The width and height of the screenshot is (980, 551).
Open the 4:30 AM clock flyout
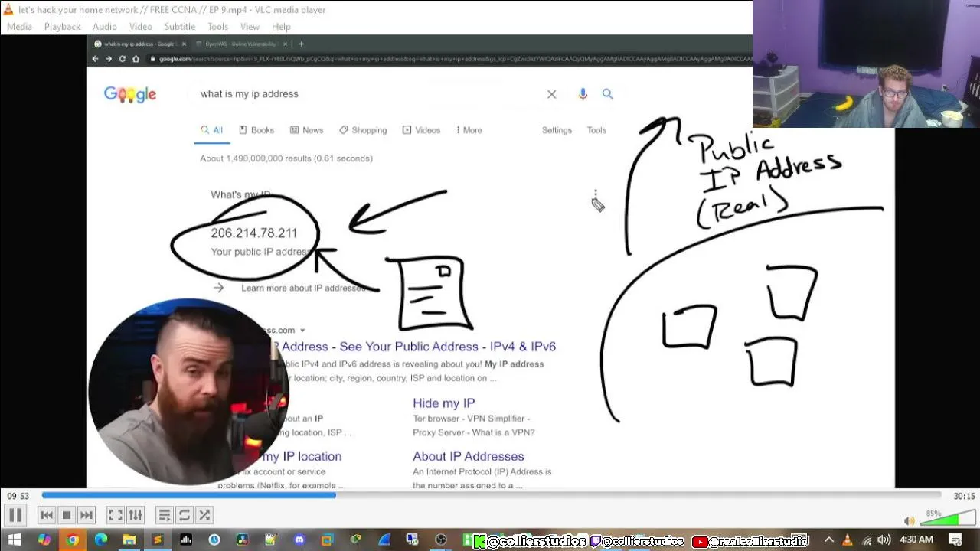pyautogui.click(x=916, y=540)
